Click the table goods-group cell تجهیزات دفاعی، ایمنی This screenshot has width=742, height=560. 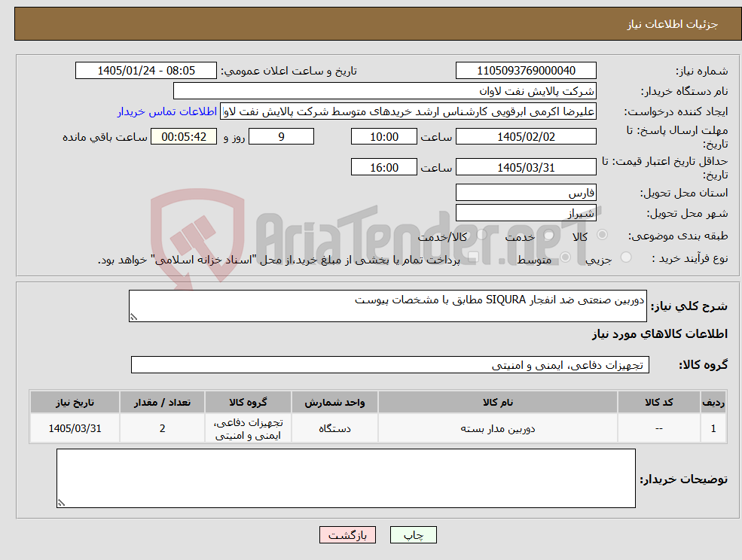[248, 428]
